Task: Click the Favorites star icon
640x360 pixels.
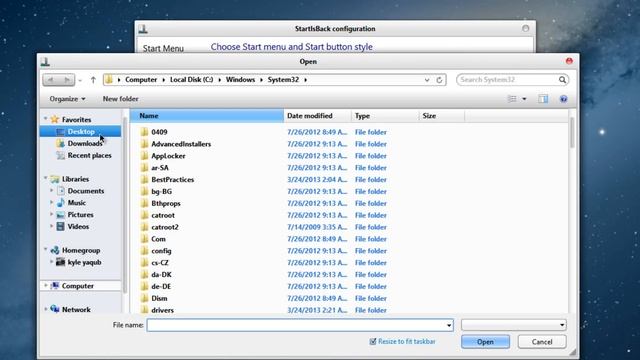Action: [55, 120]
